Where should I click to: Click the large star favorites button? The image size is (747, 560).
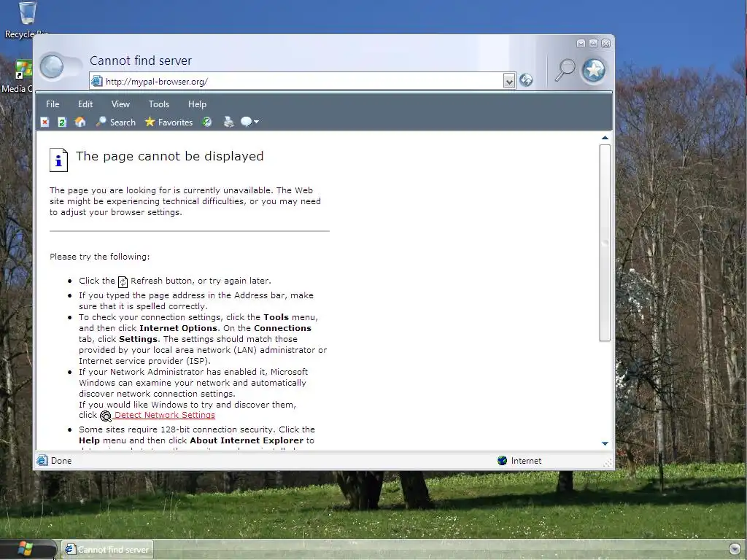594,71
